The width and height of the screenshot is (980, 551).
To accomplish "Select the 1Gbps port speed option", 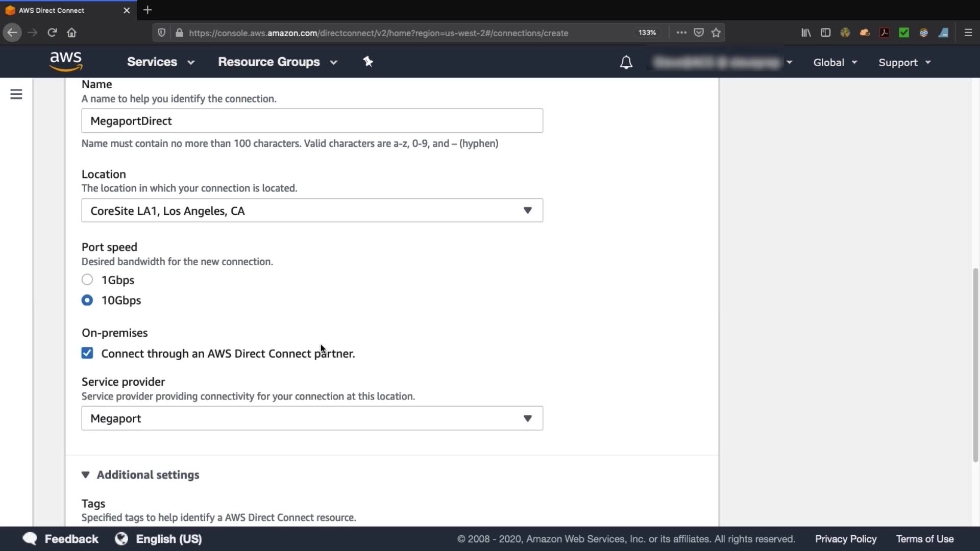I will pyautogui.click(x=87, y=280).
